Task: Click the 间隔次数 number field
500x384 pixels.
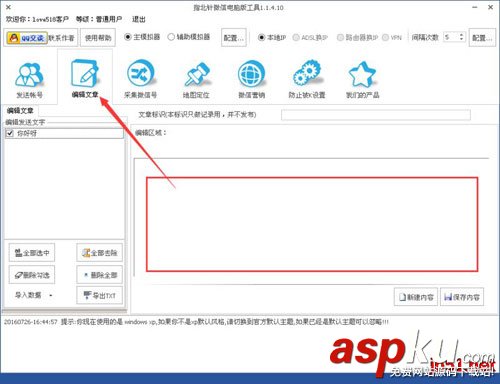Action: point(451,37)
